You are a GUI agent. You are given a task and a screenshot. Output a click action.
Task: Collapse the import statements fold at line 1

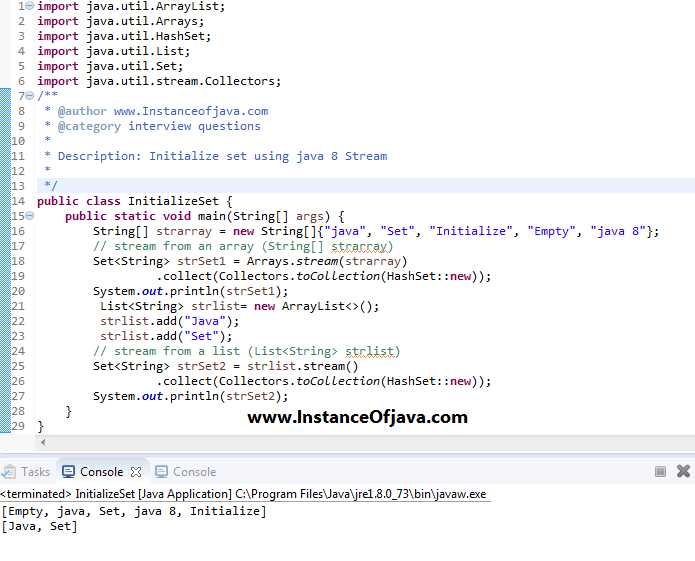click(30, 6)
